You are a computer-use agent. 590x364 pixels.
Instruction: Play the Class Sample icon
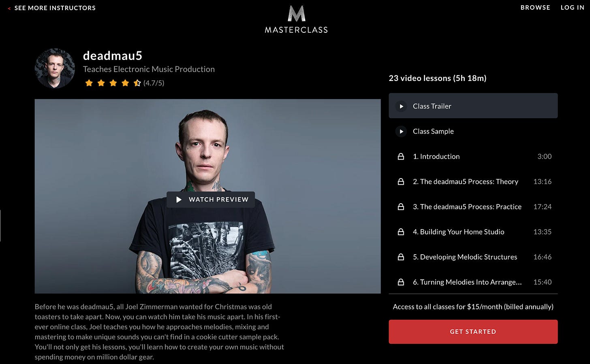(401, 131)
